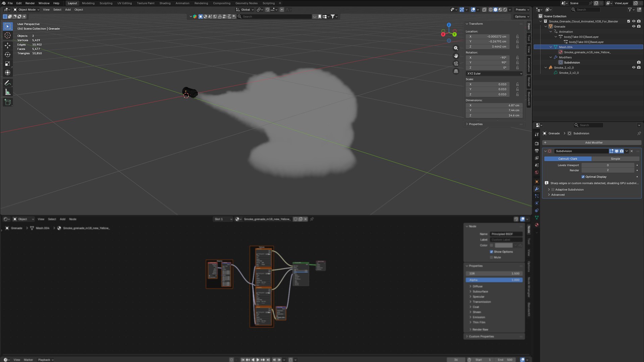Select Simple subdivision type
The height and width of the screenshot is (362, 644).
615,159
